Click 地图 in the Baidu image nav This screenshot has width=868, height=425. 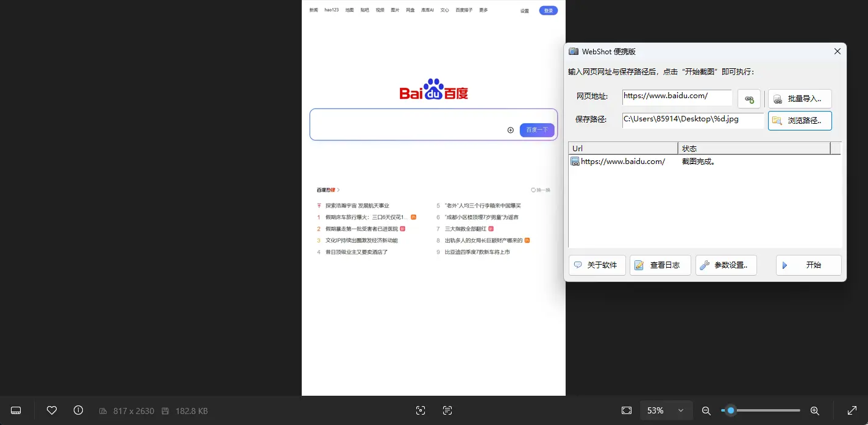tap(349, 10)
